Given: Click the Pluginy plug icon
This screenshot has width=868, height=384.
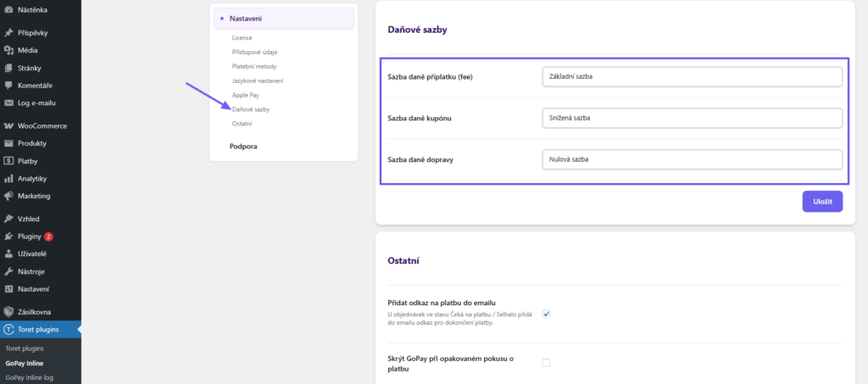Looking at the screenshot, I should point(8,237).
